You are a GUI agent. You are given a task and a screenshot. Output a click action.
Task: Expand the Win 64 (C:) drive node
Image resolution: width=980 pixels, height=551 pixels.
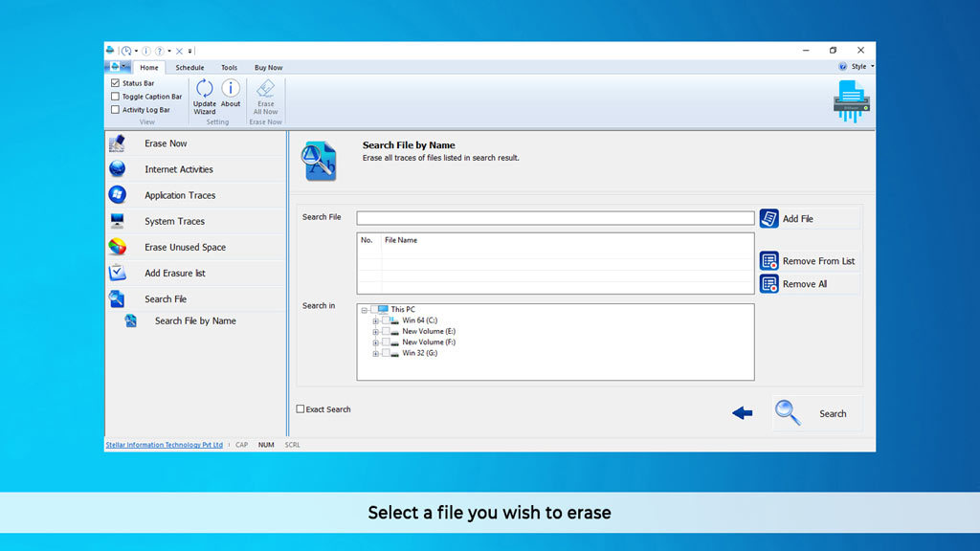[x=375, y=320]
